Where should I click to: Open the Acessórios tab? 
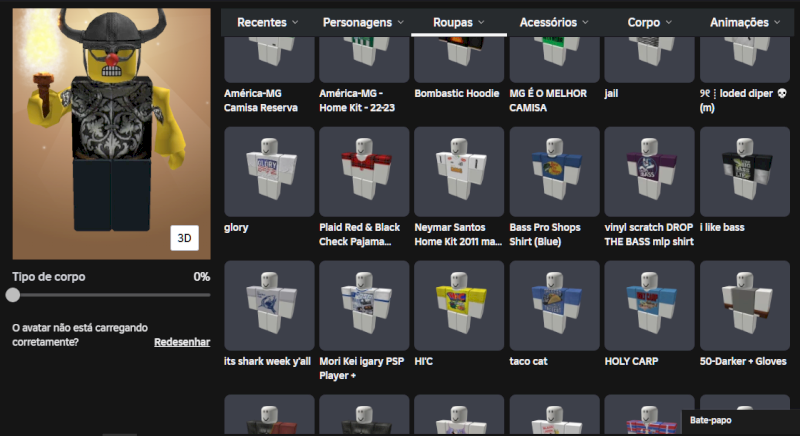coord(554,22)
